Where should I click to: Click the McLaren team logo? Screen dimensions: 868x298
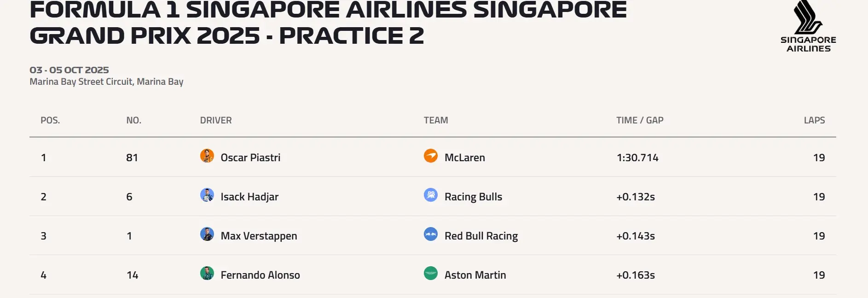click(431, 156)
